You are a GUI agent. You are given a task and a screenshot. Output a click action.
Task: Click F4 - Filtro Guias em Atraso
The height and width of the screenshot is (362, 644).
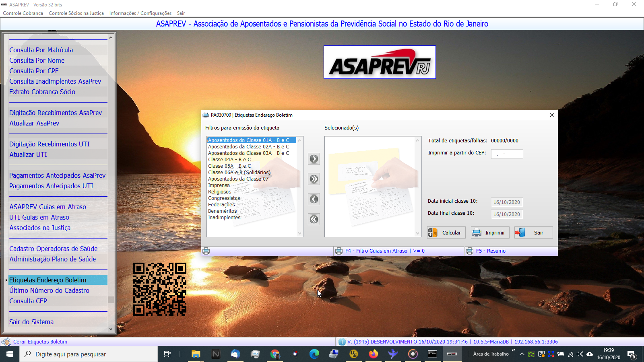[x=376, y=251]
